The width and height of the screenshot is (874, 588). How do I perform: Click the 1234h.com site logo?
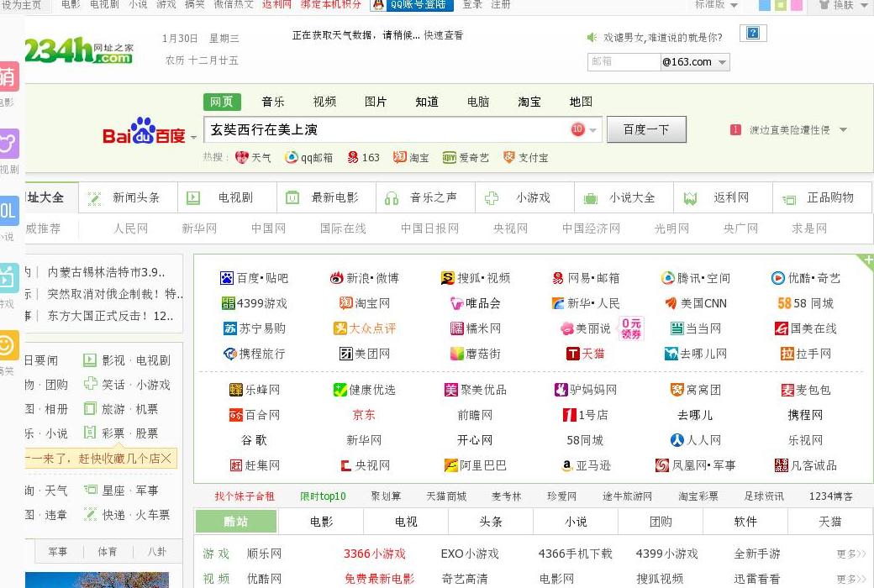tap(79, 50)
